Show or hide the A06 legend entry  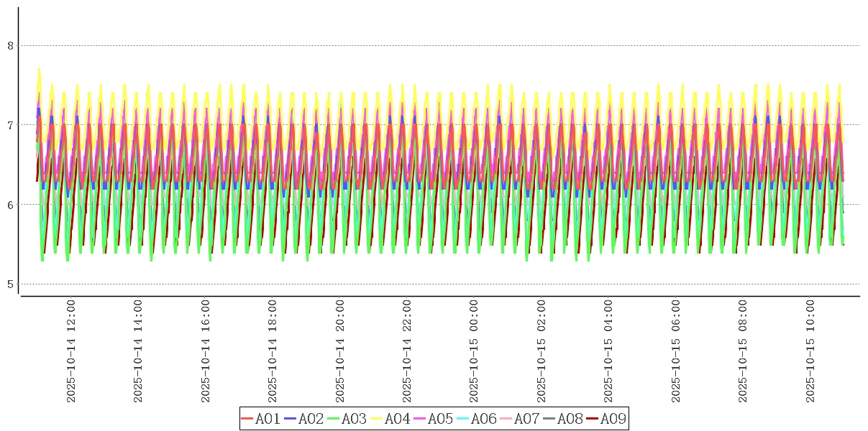483,419
